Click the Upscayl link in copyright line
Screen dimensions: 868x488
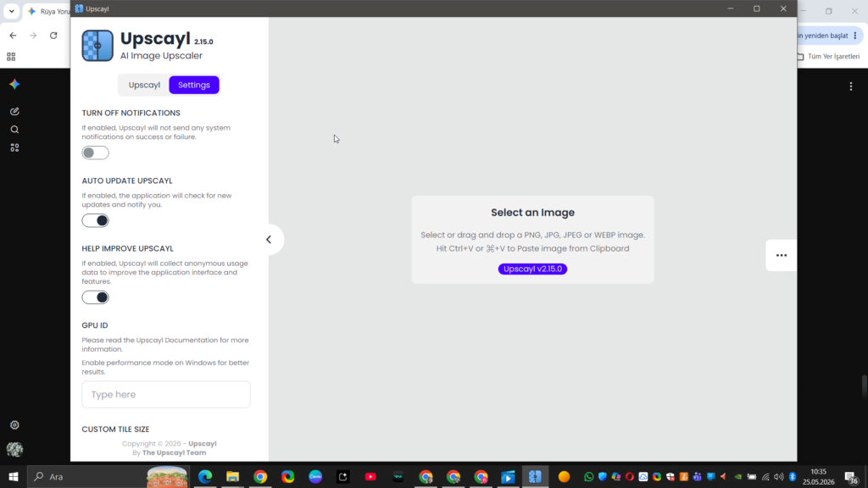[x=202, y=444]
